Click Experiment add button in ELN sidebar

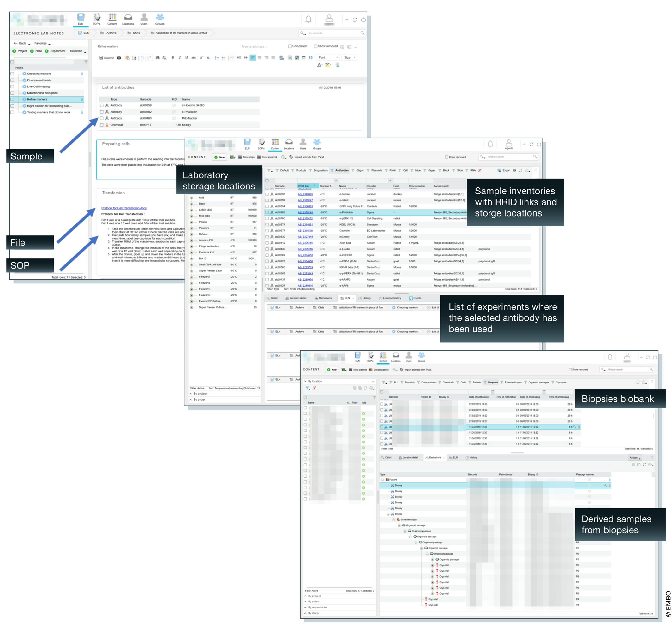(x=56, y=51)
